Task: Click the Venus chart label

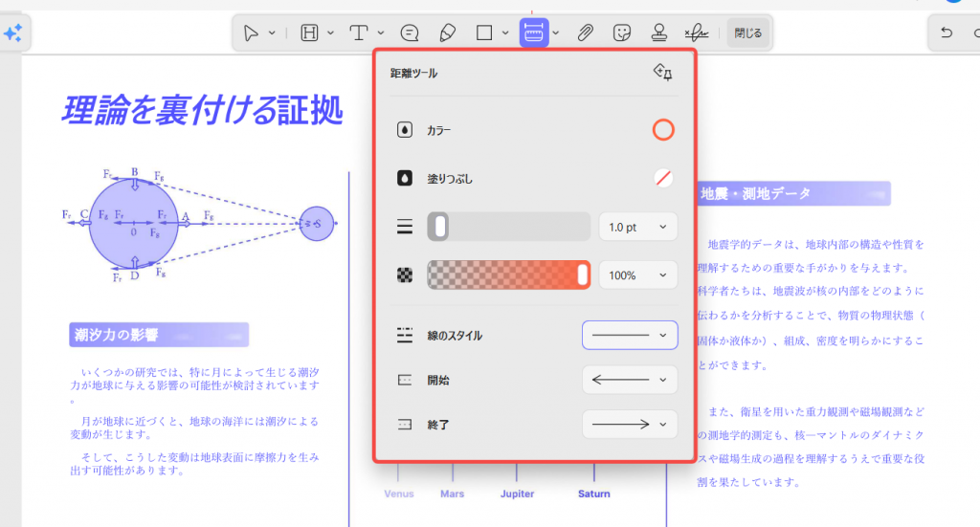Action: (399, 494)
